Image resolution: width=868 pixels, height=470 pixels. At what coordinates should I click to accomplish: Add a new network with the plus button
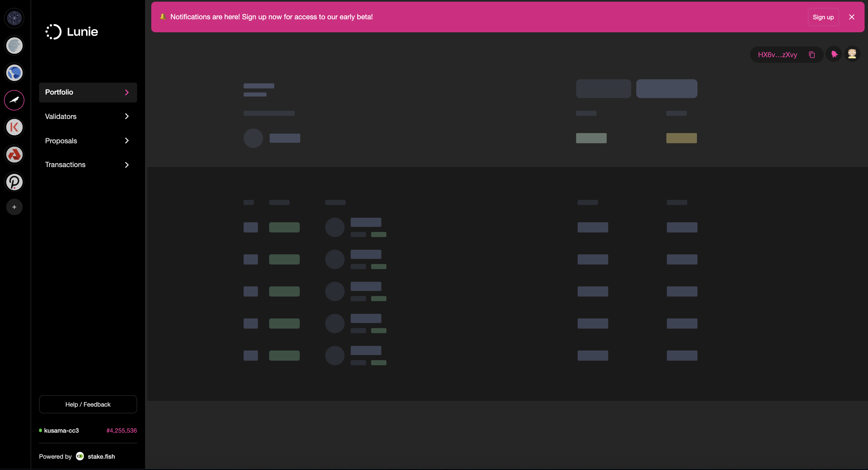(14, 207)
